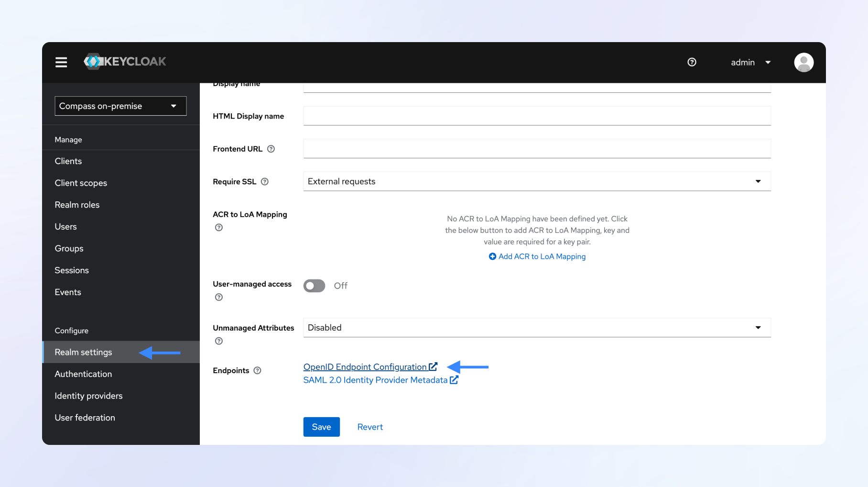This screenshot has height=487, width=868.
Task: Focus the HTML Display name field
Action: [x=537, y=116]
